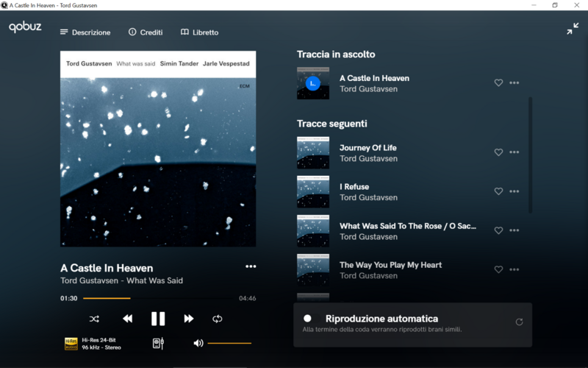Play I Refuse from queue
The width and height of the screenshot is (588, 368).
(354, 187)
